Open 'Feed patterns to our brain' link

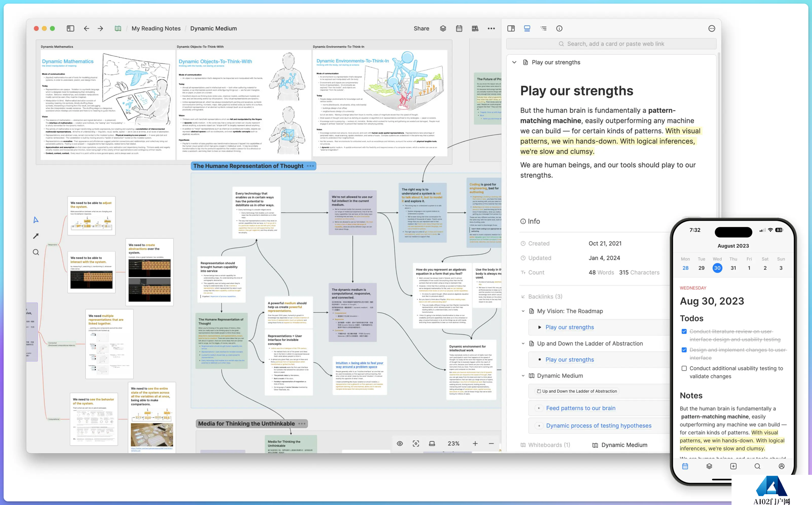tap(581, 408)
